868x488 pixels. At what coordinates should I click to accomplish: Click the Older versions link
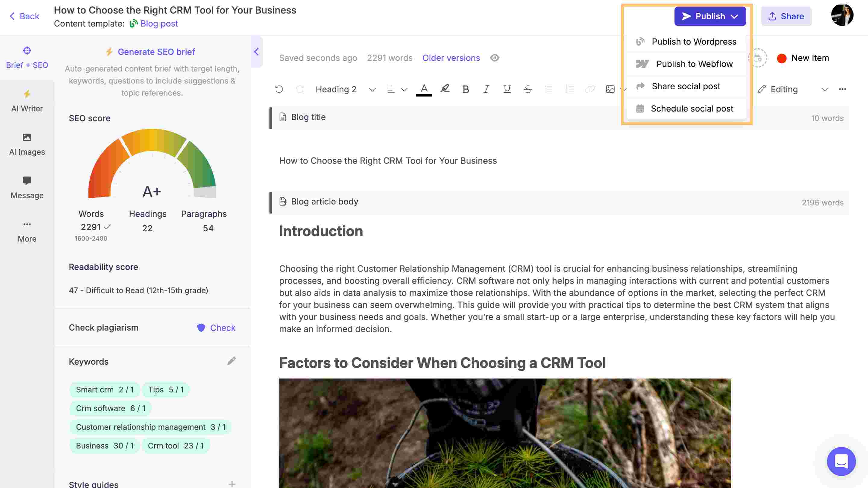(451, 58)
